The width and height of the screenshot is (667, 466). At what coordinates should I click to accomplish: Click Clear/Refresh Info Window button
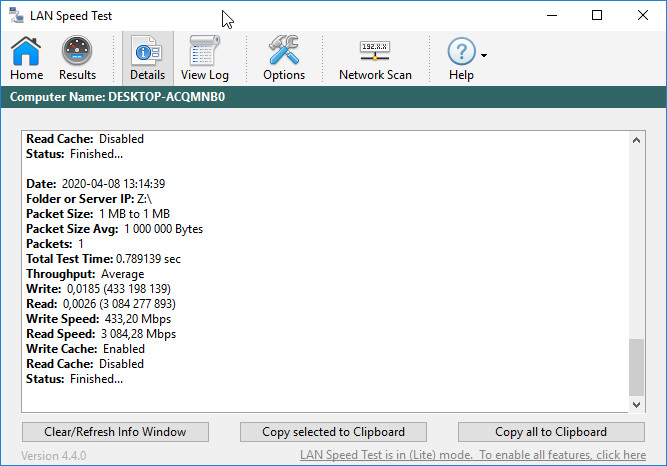click(115, 432)
